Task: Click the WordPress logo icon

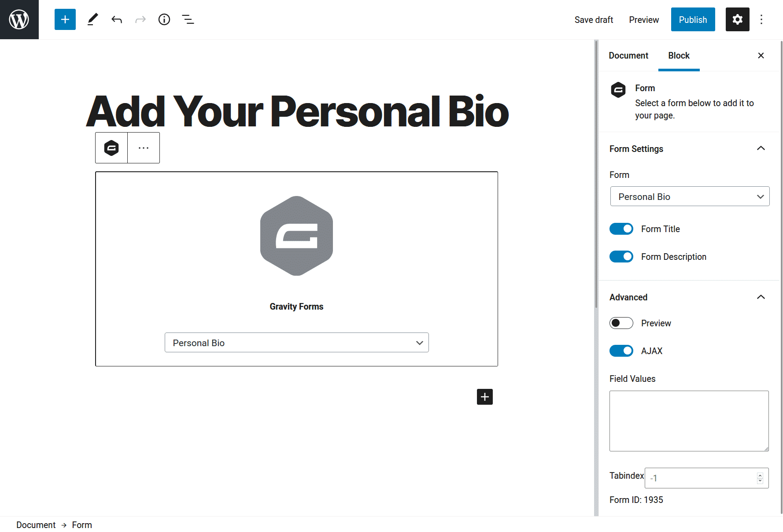Action: coord(19,19)
